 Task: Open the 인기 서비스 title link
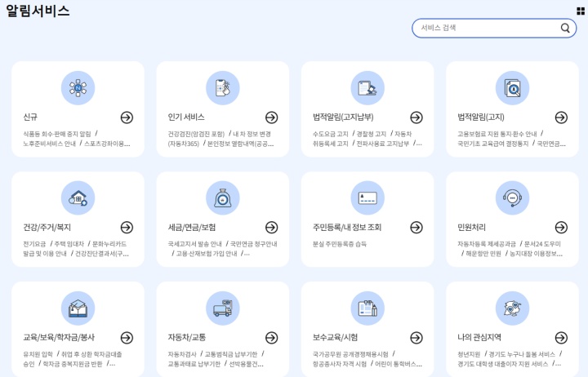(x=186, y=117)
